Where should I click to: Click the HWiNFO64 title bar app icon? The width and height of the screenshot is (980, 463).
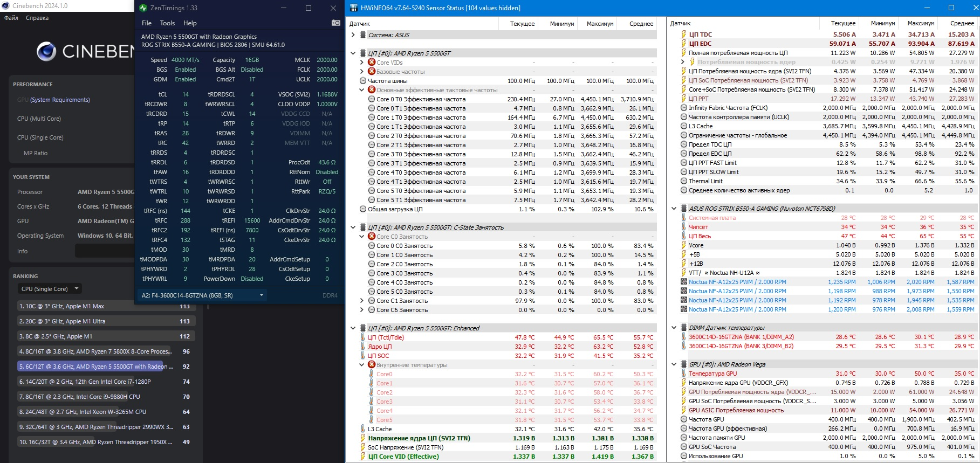[354, 8]
